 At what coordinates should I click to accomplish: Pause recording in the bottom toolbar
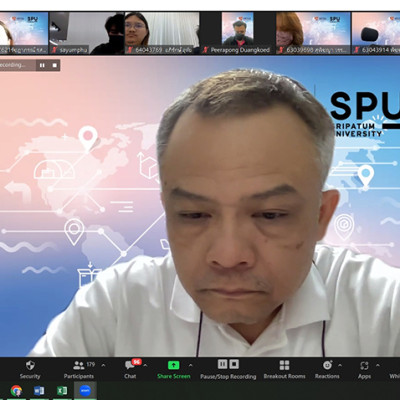click(x=222, y=364)
